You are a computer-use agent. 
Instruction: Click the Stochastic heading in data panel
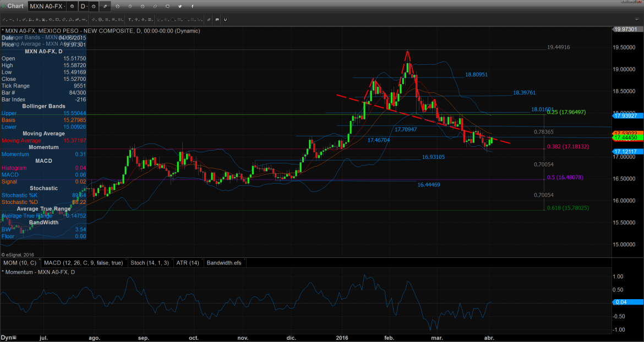(x=43, y=188)
